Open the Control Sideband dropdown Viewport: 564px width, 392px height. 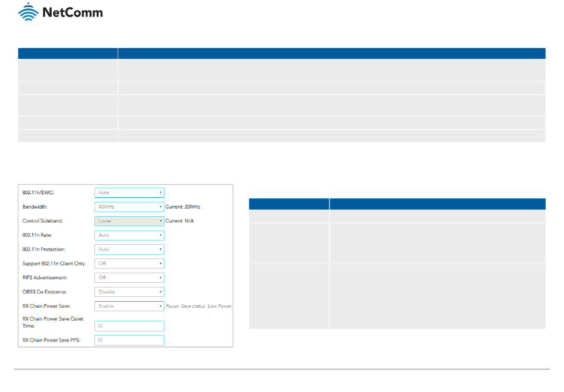click(129, 221)
